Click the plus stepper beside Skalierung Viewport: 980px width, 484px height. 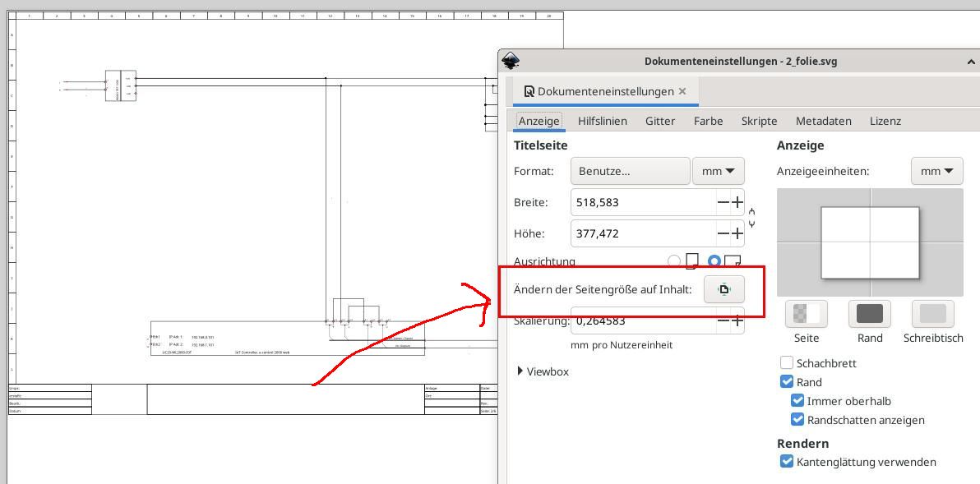pyautogui.click(x=736, y=320)
